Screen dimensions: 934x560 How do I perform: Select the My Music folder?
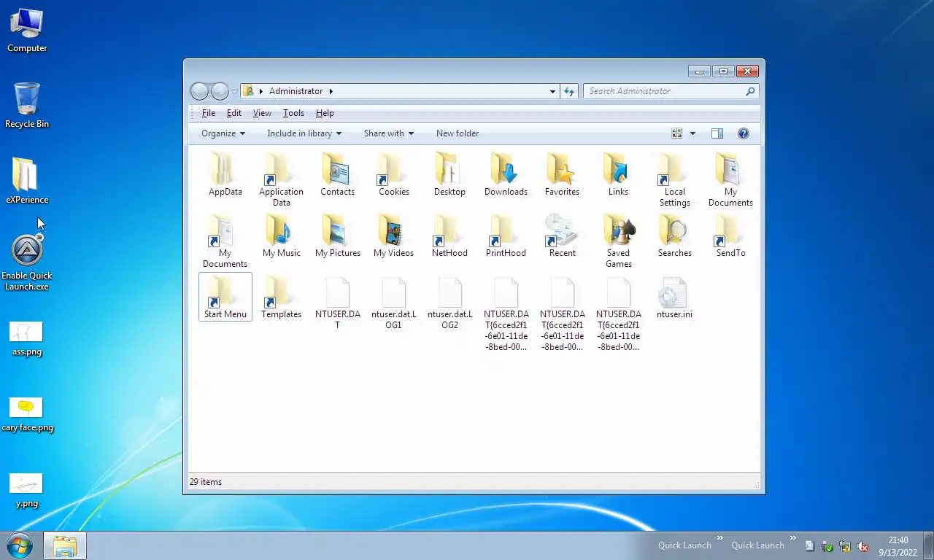click(x=282, y=235)
